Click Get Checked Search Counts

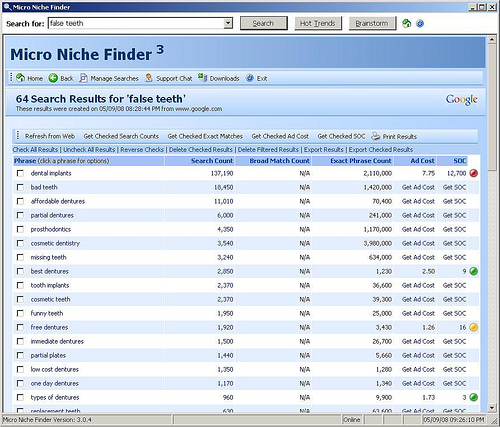tap(121, 136)
